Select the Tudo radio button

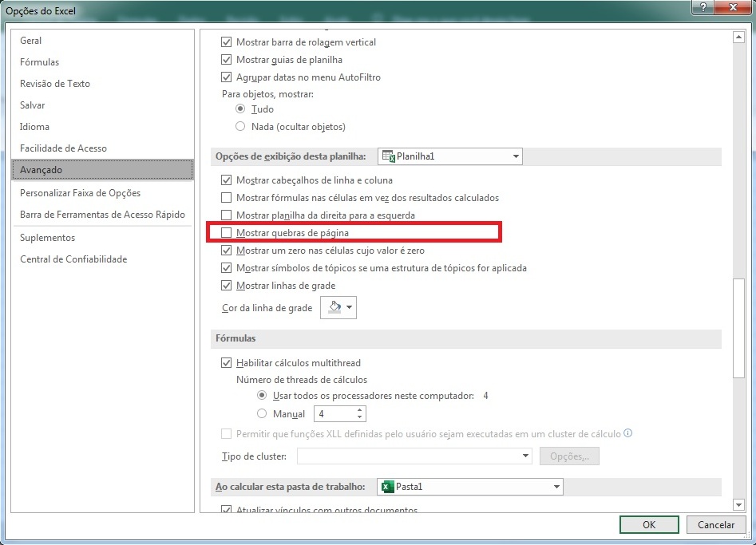click(x=240, y=109)
